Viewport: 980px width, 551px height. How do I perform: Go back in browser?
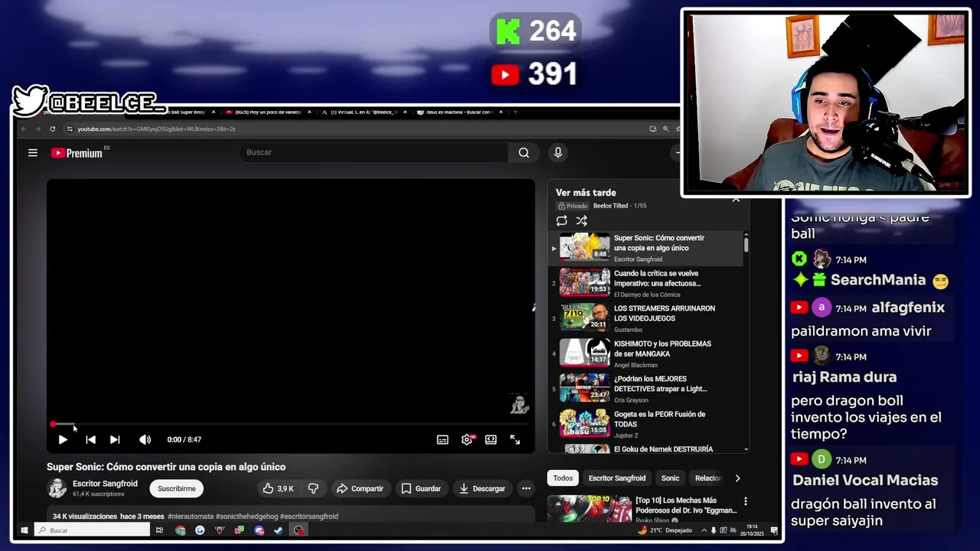(x=23, y=129)
